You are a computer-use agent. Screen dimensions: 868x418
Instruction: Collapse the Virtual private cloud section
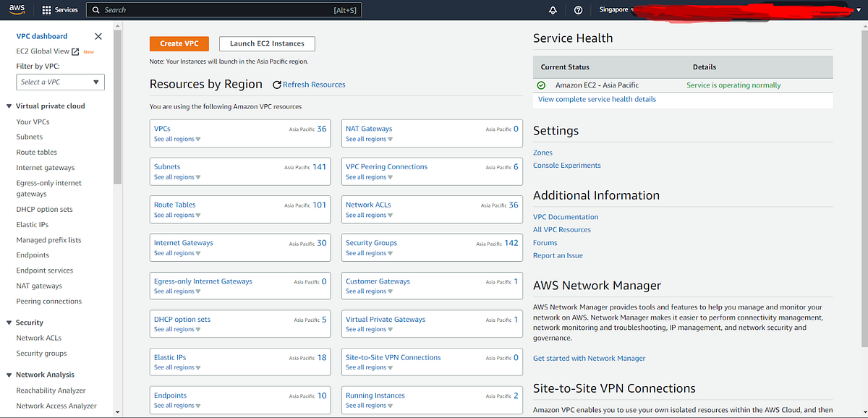(9, 106)
